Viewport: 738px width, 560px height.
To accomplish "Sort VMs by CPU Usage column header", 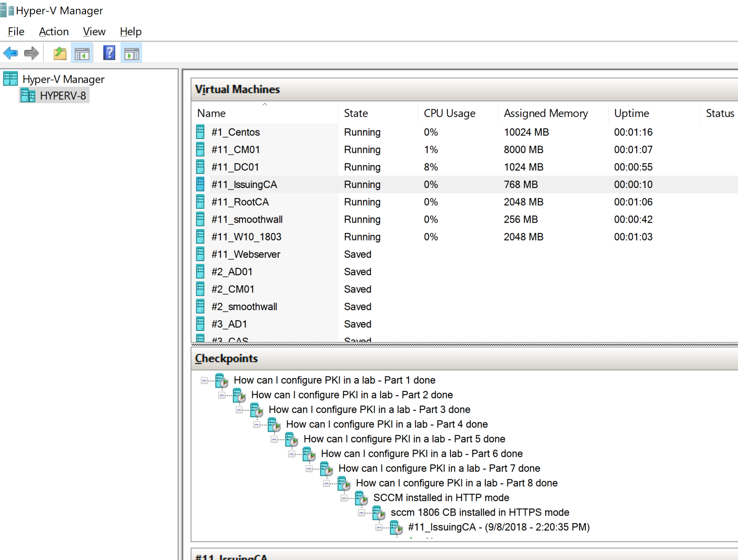I will click(x=458, y=113).
